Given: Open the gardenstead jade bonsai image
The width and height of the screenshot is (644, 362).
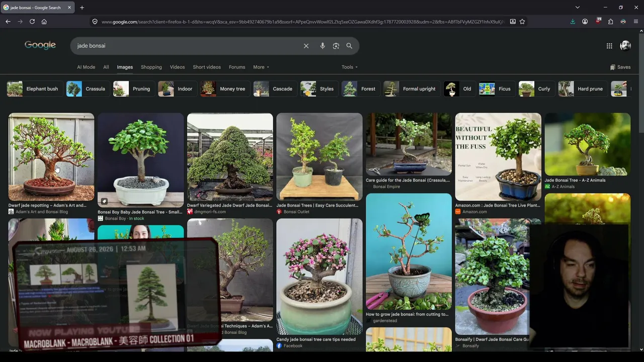Looking at the screenshot, I should tap(409, 251).
